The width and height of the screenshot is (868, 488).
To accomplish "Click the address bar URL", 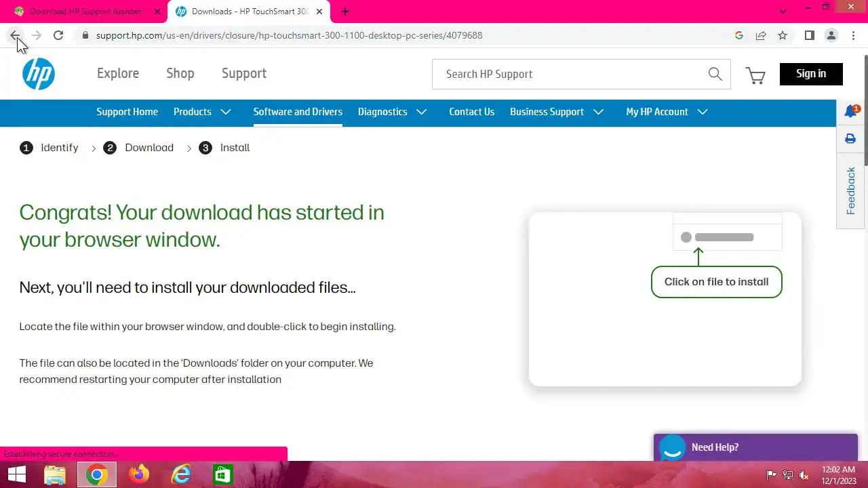I will pos(289,35).
